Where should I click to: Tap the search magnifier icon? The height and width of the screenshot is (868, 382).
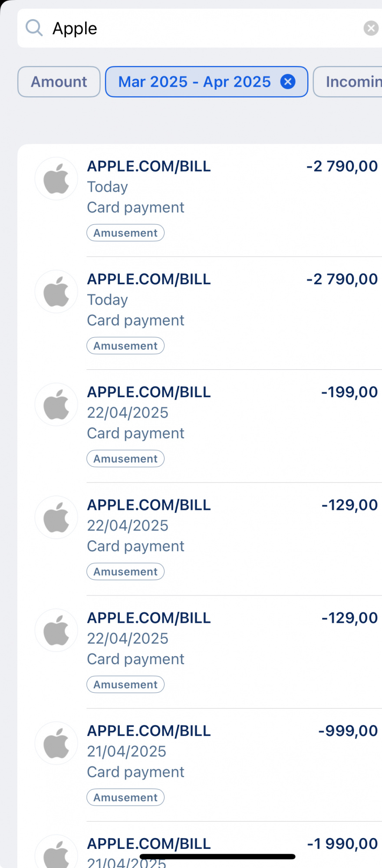[x=34, y=28]
